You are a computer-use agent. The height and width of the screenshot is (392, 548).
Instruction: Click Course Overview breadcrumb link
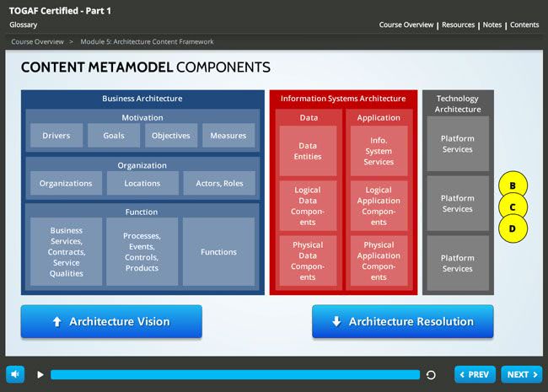[37, 41]
